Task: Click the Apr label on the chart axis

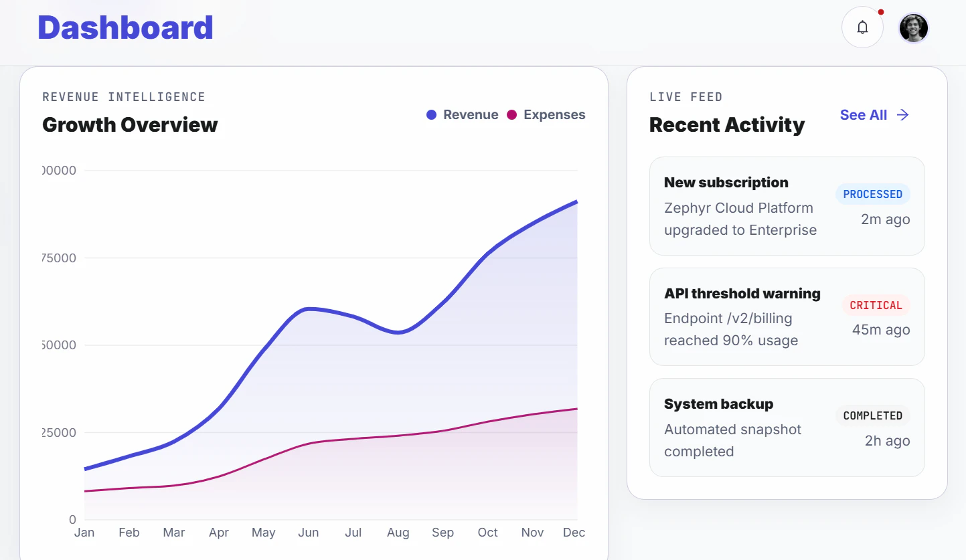Action: tap(219, 533)
